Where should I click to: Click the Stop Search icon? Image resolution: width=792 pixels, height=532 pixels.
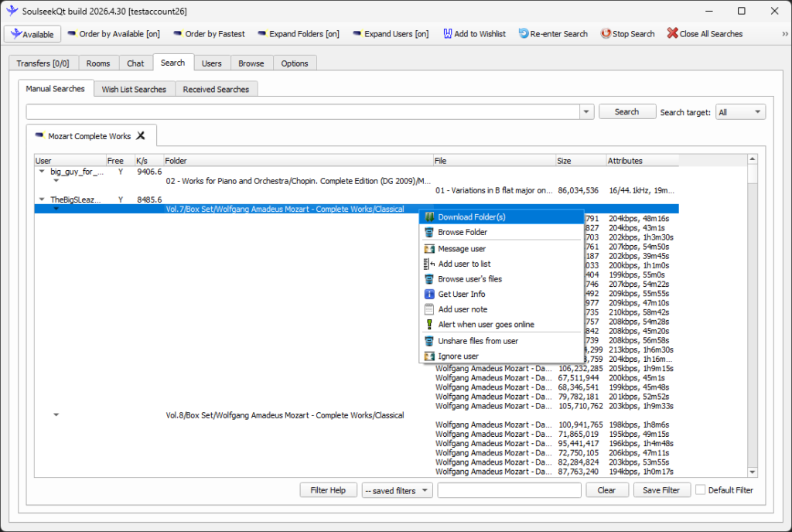[606, 33]
